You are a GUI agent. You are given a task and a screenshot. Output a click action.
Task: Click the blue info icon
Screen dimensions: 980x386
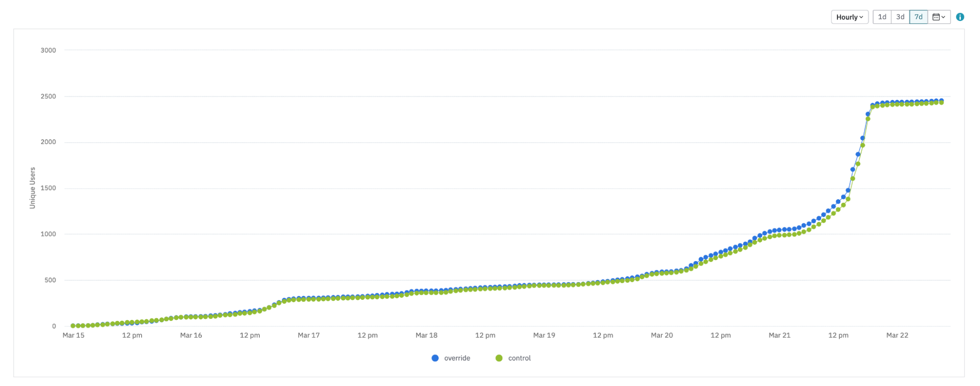[960, 17]
